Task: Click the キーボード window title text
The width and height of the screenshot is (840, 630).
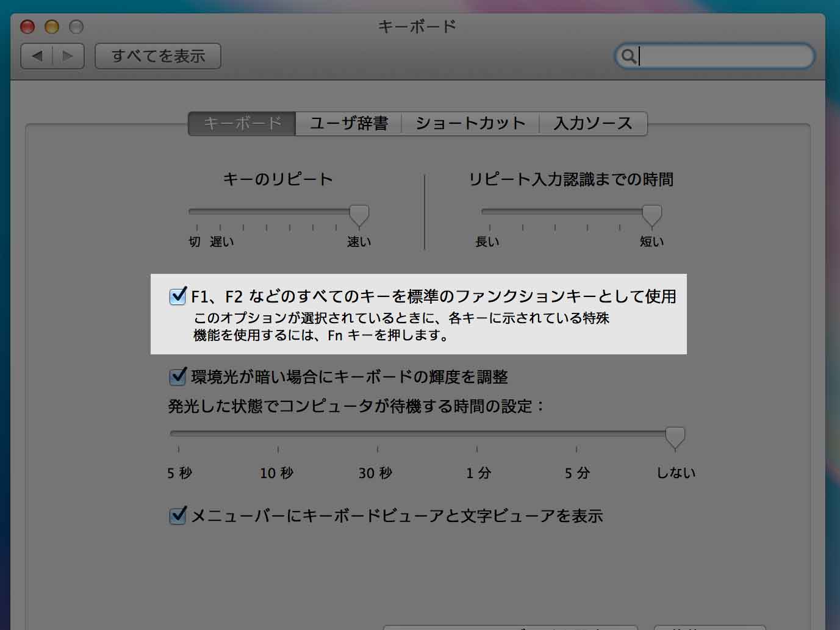Action: (x=417, y=26)
